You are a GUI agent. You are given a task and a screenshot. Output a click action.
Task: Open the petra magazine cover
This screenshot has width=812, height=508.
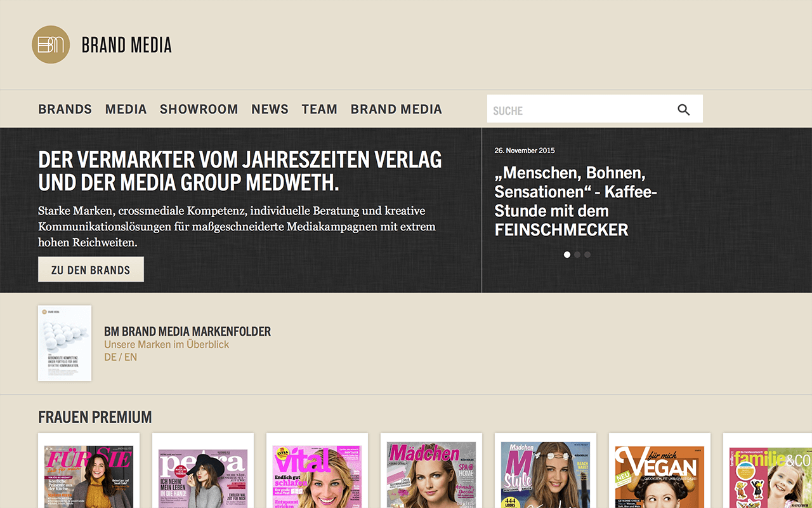203,471
